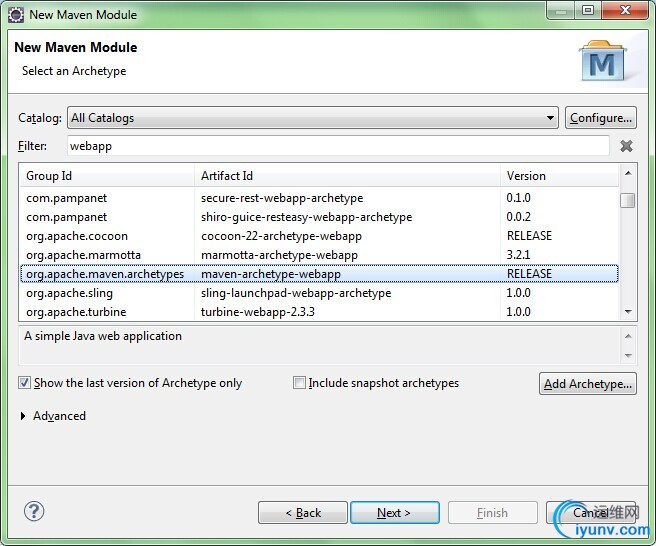
Task: Proceed with the Next button
Action: click(x=395, y=513)
